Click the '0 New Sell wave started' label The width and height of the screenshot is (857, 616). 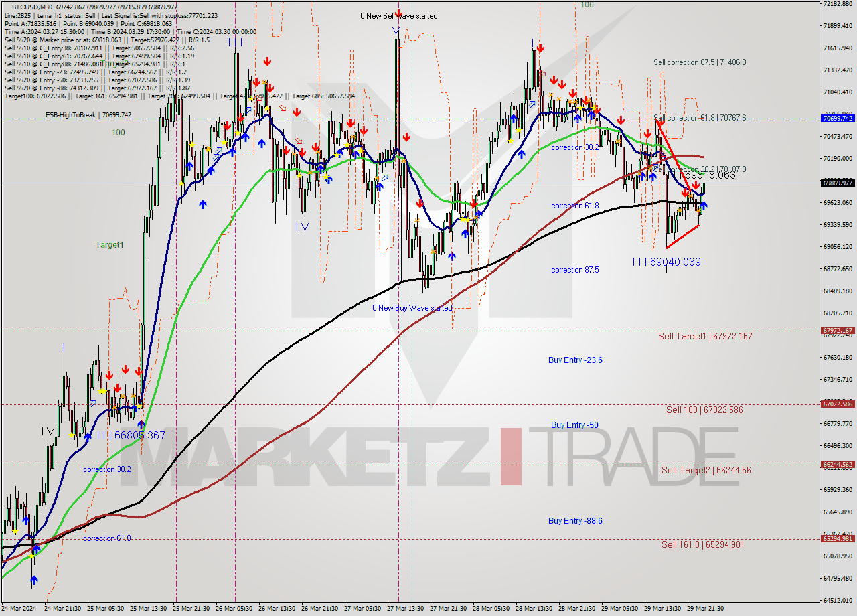tap(399, 16)
